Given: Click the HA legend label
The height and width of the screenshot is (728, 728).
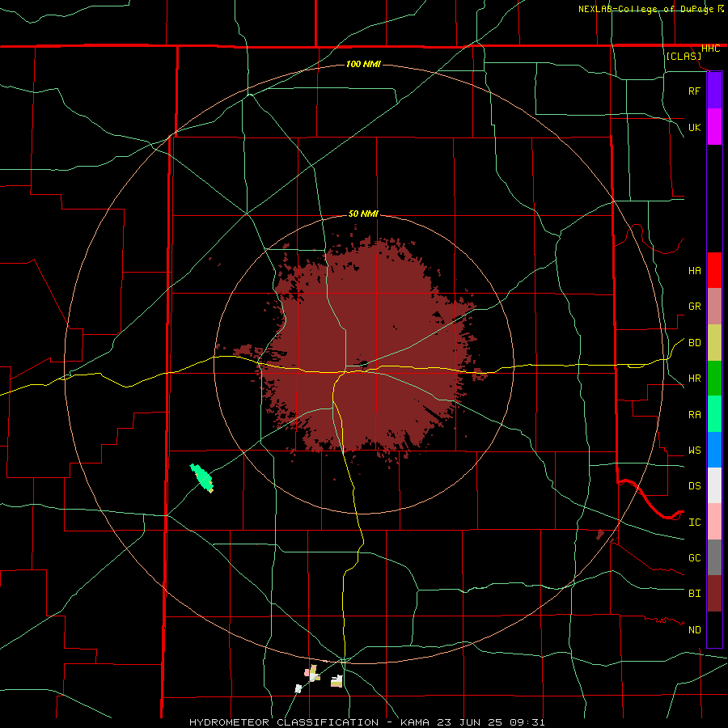Looking at the screenshot, I should (x=694, y=271).
